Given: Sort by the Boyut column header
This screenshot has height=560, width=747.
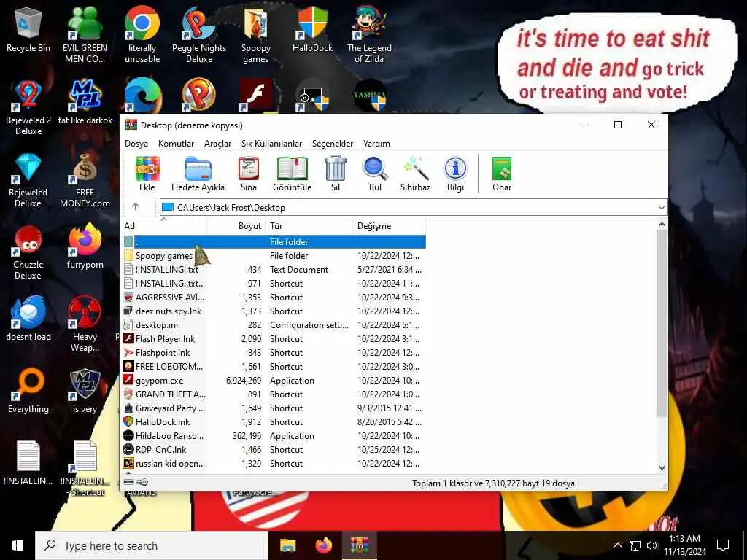Looking at the screenshot, I should tap(236, 226).
